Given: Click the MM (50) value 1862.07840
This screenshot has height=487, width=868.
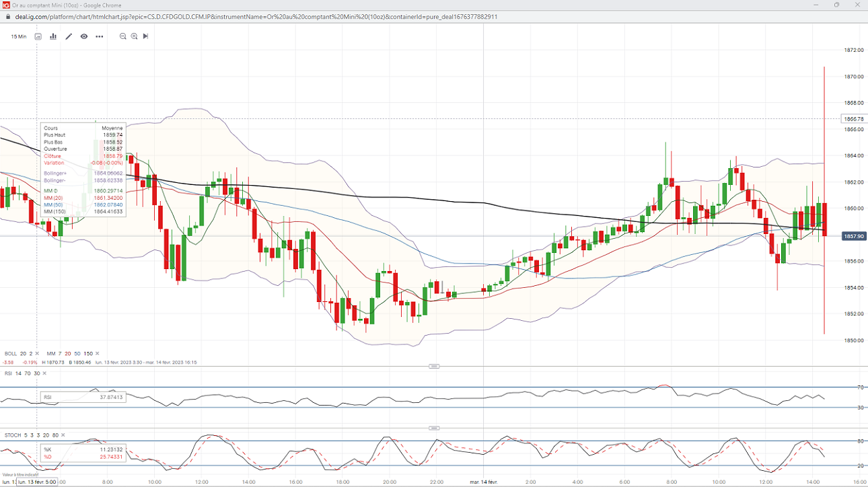Looking at the screenshot, I should click(110, 205).
